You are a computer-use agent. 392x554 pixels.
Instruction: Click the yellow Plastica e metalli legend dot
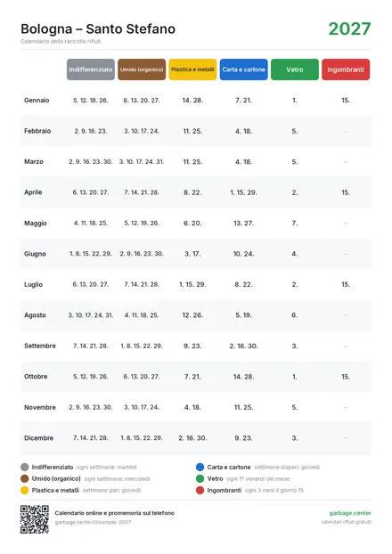click(24, 491)
